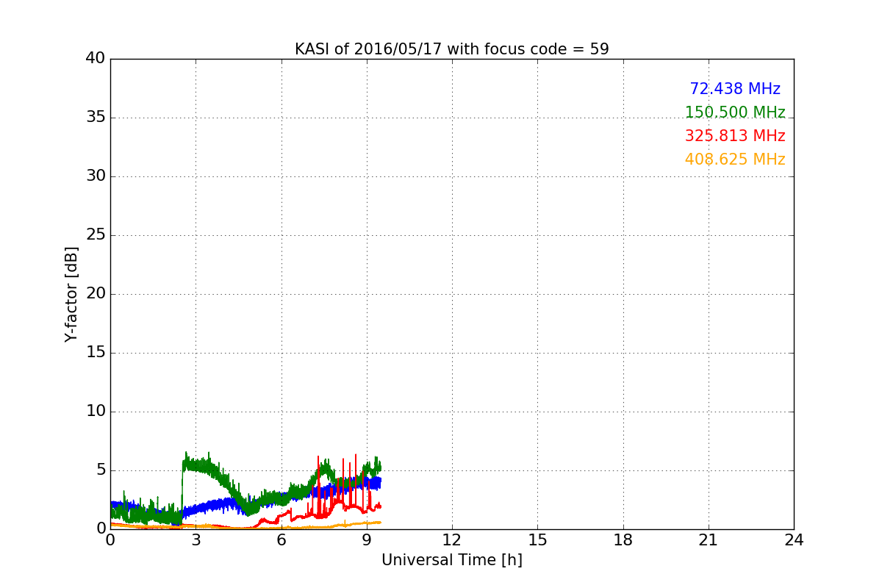Click the y-axis tick label '10'
Viewport: 882px width, 588px height.
(96, 412)
